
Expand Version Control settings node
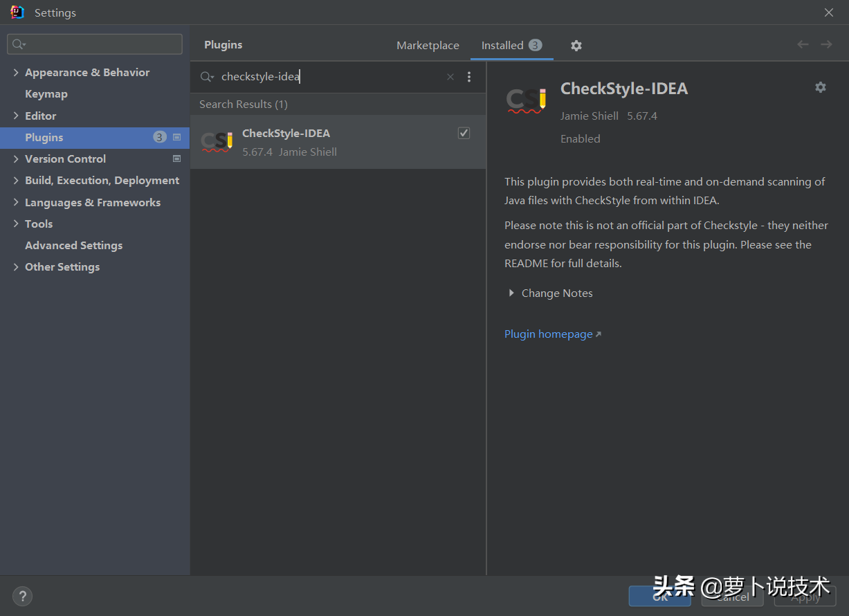pos(16,158)
